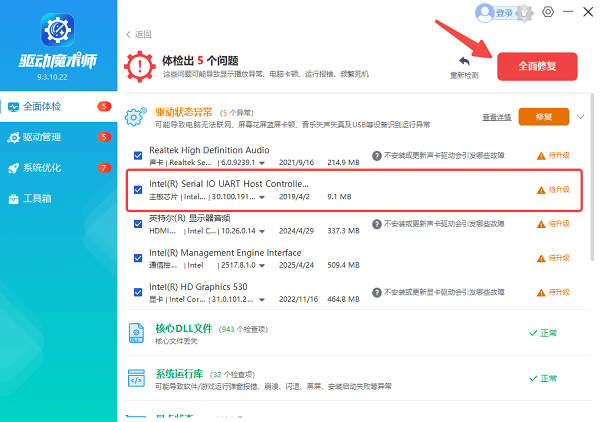Click 全面体检 heartbeat monitor icon
This screenshot has height=422, width=600.
(x=13, y=107)
